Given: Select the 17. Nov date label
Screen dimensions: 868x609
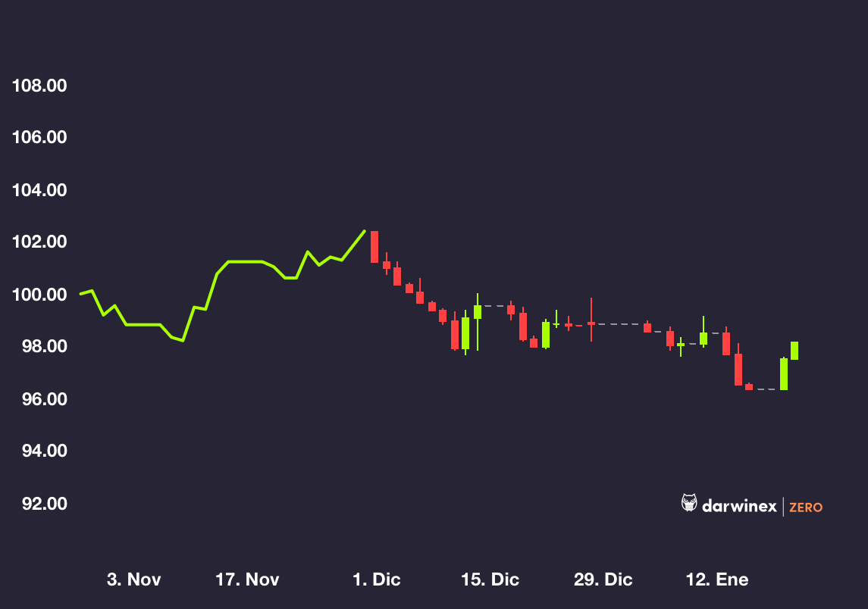Looking at the screenshot, I should pyautogui.click(x=248, y=580).
